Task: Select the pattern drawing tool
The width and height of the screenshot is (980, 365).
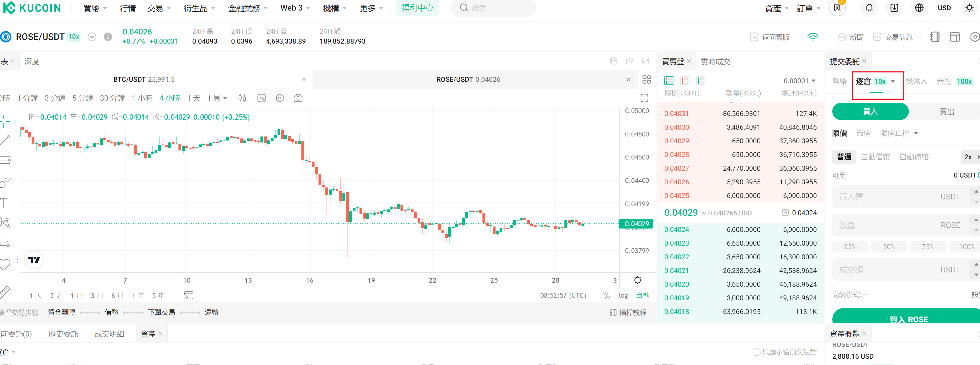Action: click(x=5, y=223)
